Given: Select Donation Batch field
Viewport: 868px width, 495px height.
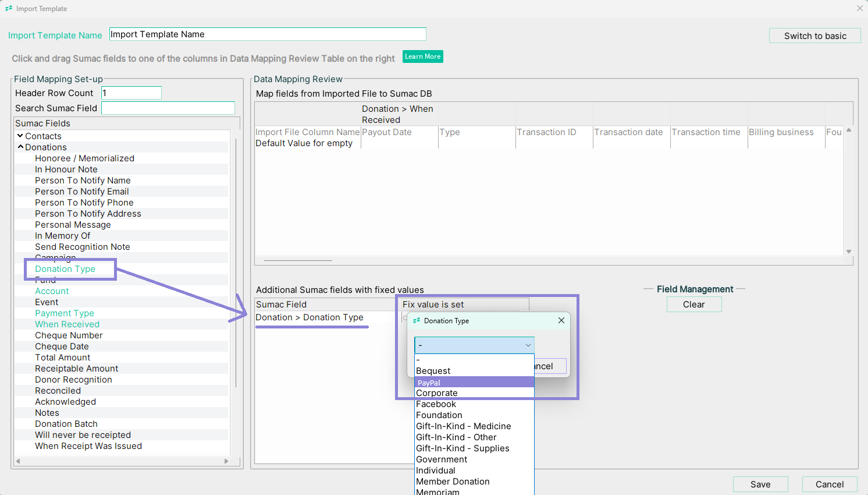Looking at the screenshot, I should 66,424.
